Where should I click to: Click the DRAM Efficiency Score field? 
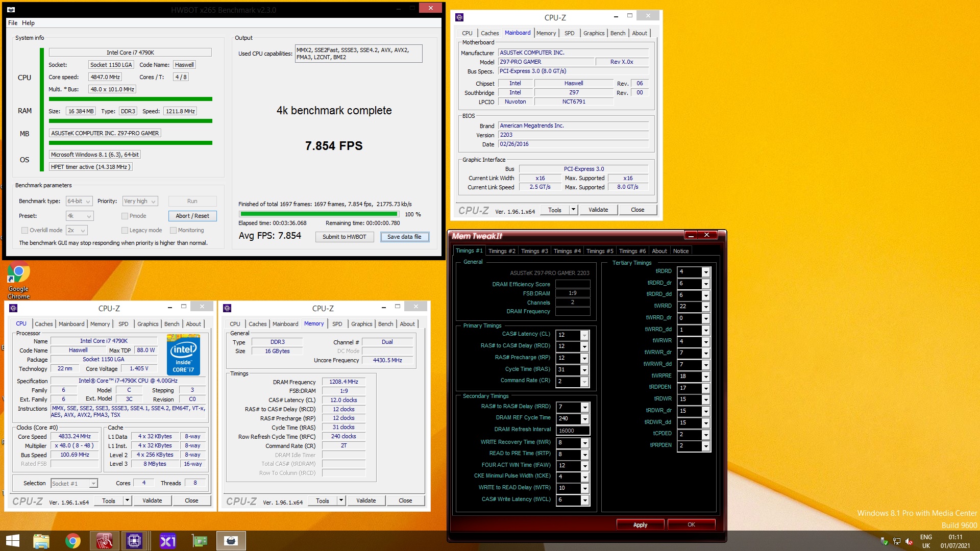point(573,284)
